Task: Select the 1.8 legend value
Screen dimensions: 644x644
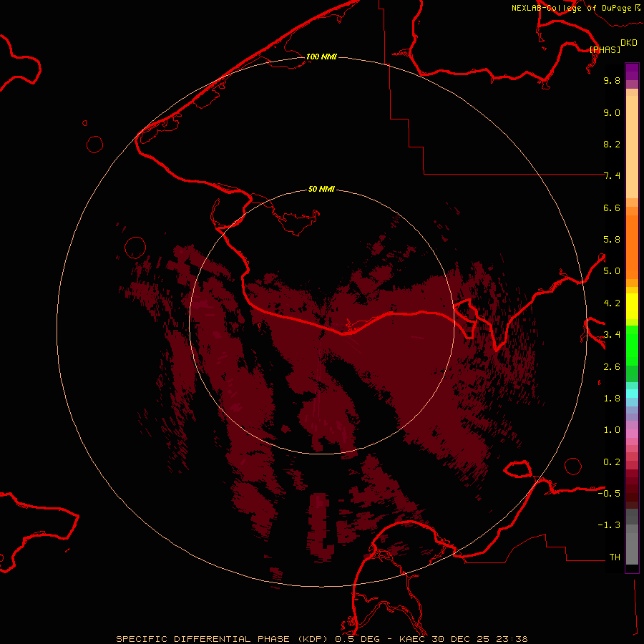Action: 612,399
